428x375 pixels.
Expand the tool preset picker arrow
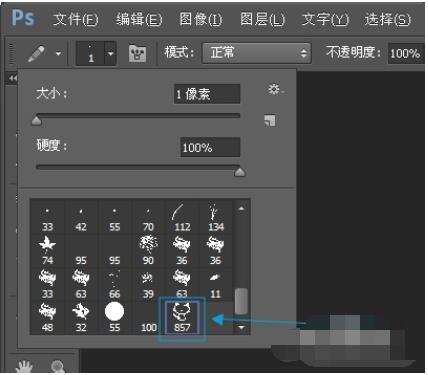pos(58,53)
